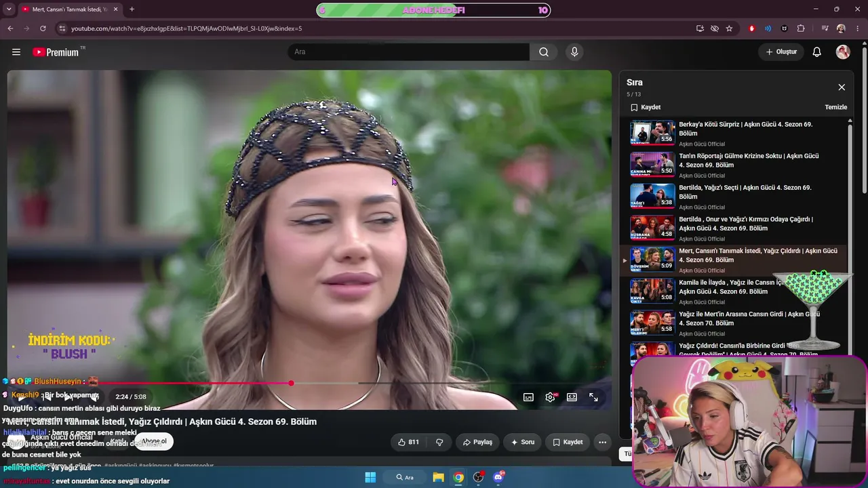Open YouTube notifications bell

pyautogui.click(x=817, y=52)
